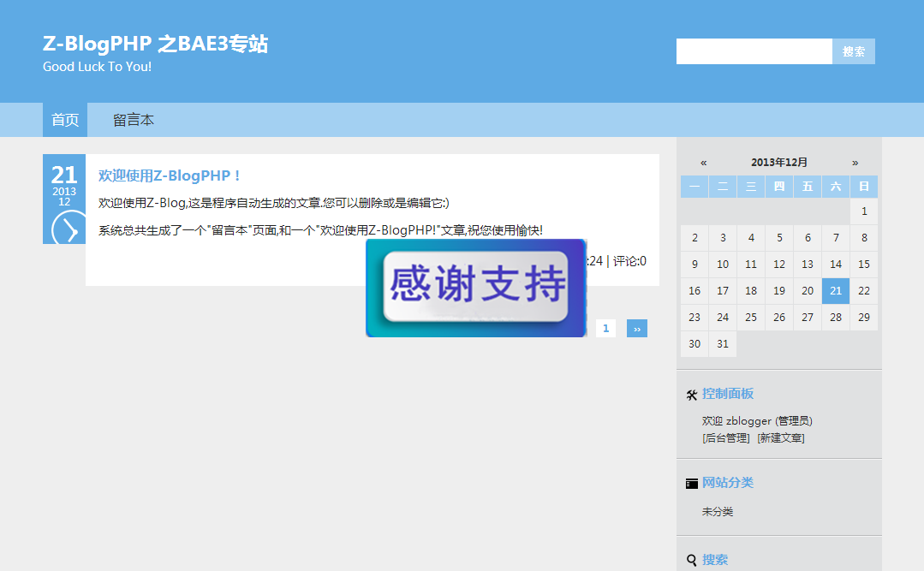Click the 网站分类 sidebar heading
This screenshot has height=571, width=924.
(728, 483)
